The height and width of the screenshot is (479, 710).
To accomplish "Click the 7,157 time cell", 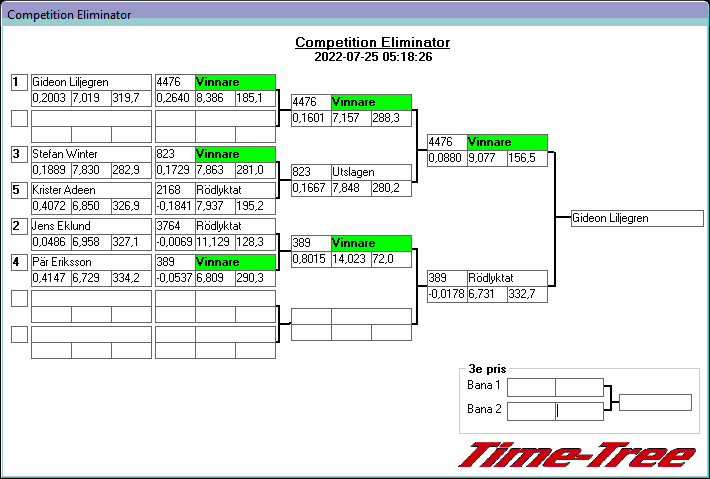I will [351, 118].
